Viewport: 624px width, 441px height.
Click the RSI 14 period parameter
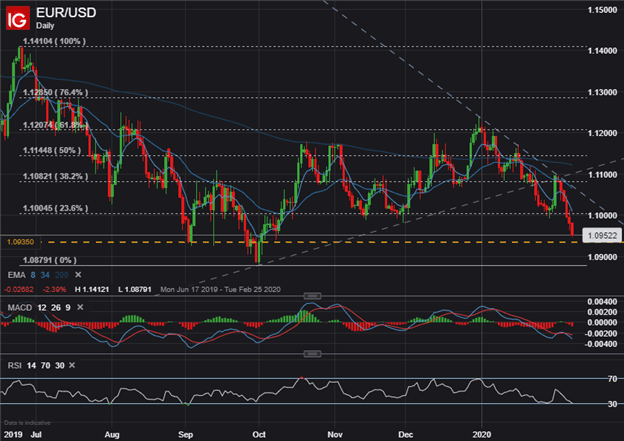pyautogui.click(x=31, y=365)
